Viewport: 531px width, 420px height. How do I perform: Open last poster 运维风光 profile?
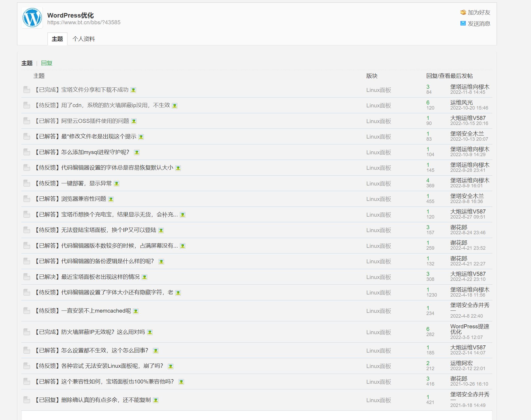click(x=461, y=102)
